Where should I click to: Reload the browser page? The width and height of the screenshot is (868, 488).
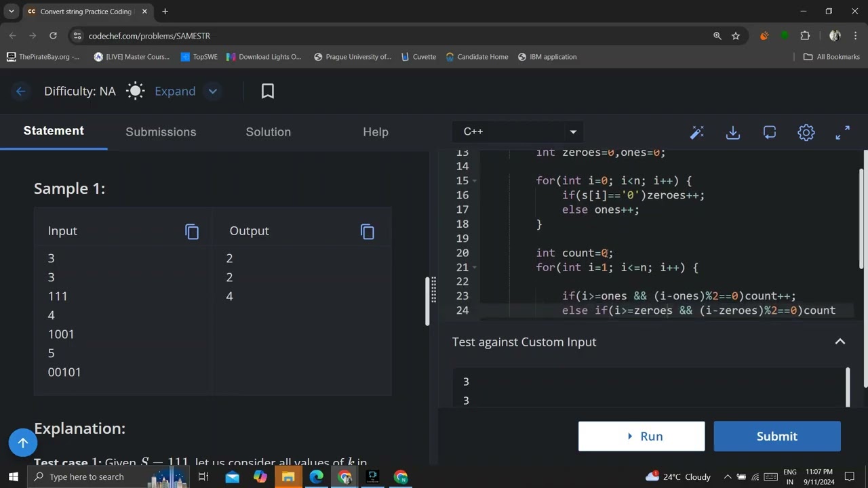[53, 36]
